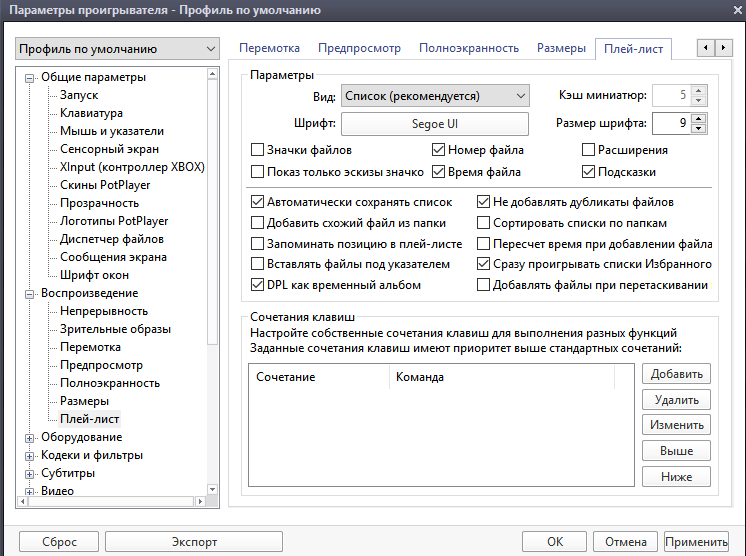746x556 pixels.
Task: Expand the Субтитры tree node
Action: [29, 474]
